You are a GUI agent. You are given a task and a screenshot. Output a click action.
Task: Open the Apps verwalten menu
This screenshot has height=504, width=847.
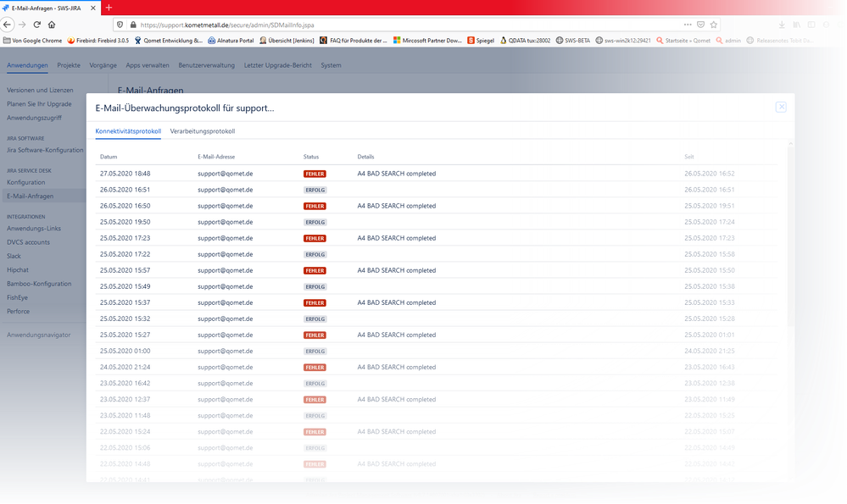(x=148, y=65)
